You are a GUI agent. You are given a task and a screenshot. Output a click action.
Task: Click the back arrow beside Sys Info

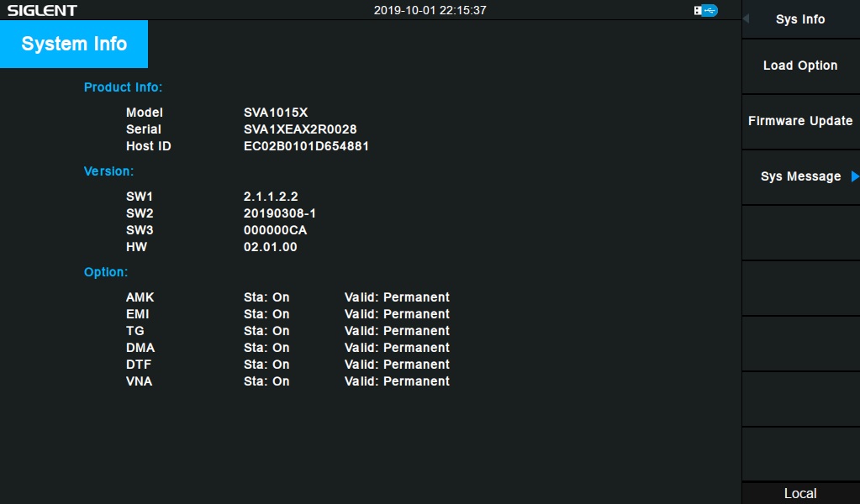pos(746,19)
